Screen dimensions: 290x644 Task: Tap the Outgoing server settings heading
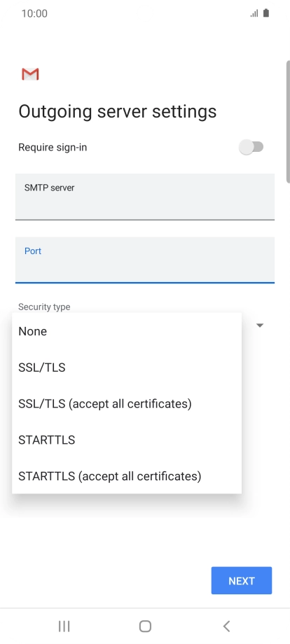[118, 112]
